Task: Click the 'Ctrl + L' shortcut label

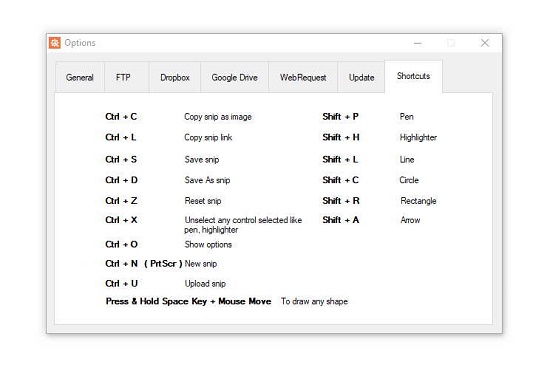Action: pos(121,137)
